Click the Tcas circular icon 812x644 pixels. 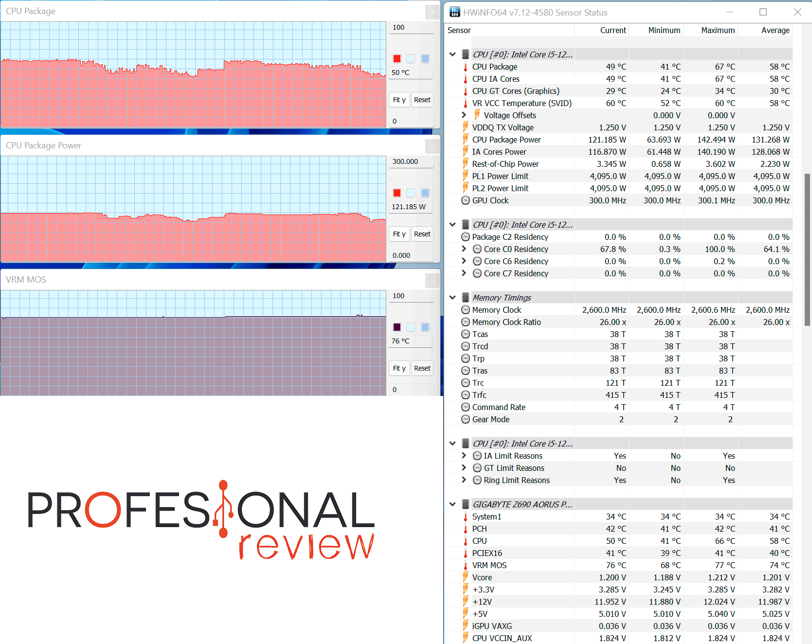[x=466, y=334]
